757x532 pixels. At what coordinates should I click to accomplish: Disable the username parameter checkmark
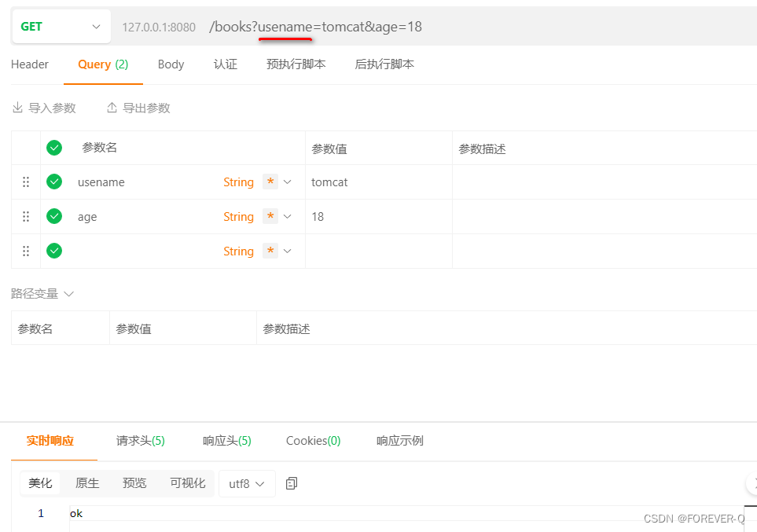(53, 182)
